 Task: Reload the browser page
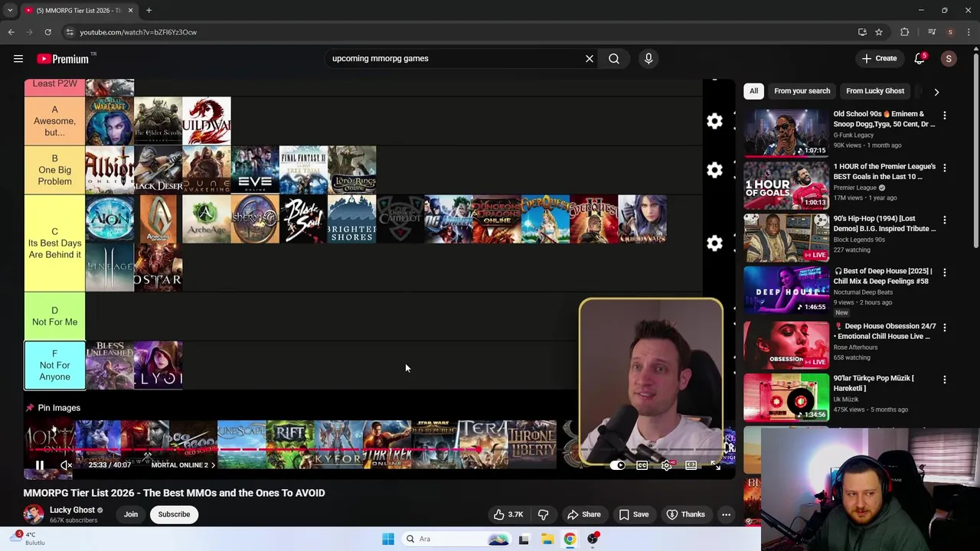pyautogui.click(x=47, y=32)
